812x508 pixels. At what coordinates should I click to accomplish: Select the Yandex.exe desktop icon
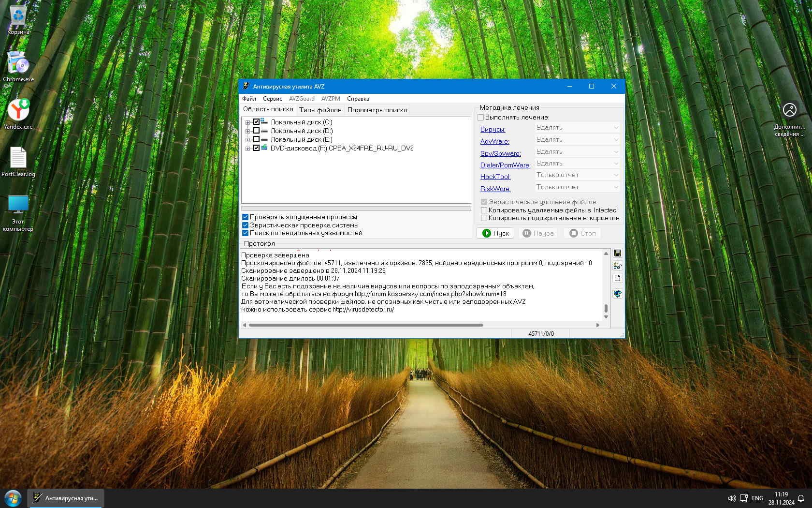[x=18, y=114]
